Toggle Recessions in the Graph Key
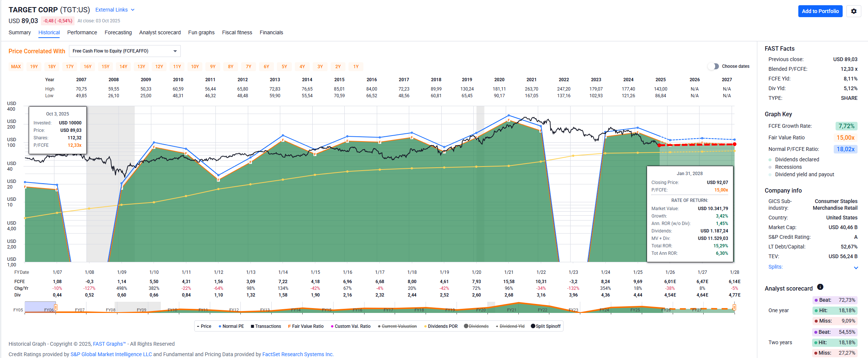Image resolution: width=868 pixels, height=358 pixels. click(x=770, y=167)
